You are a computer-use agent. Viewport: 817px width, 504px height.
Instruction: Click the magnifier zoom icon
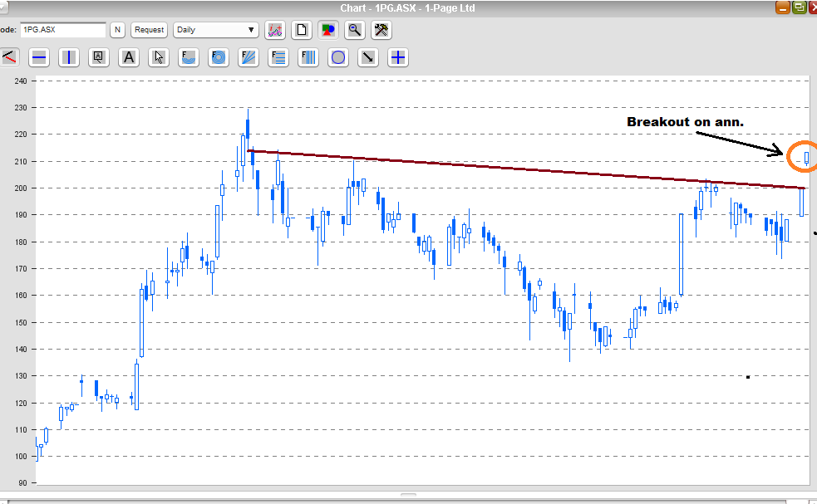point(355,30)
